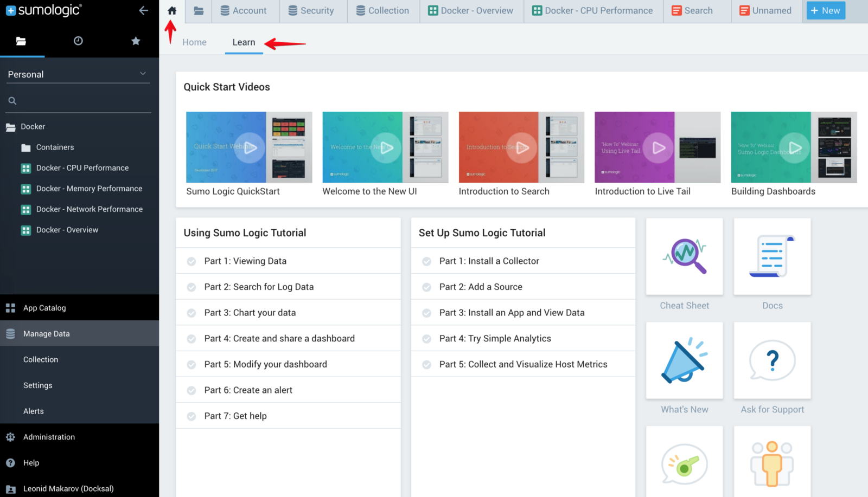This screenshot has height=497, width=868.
Task: Show favorites with the star icon
Action: tap(136, 41)
